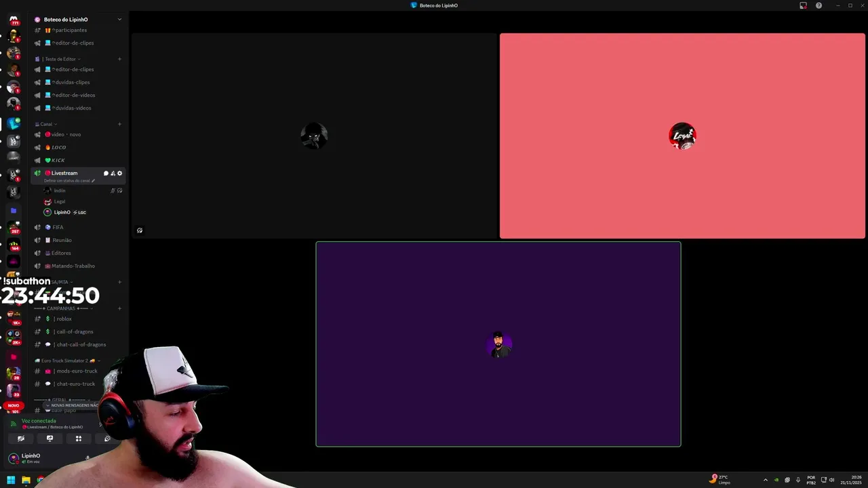Add channel to the CAMPANHAS category
Screen dimensions: 868x488
tap(119, 308)
